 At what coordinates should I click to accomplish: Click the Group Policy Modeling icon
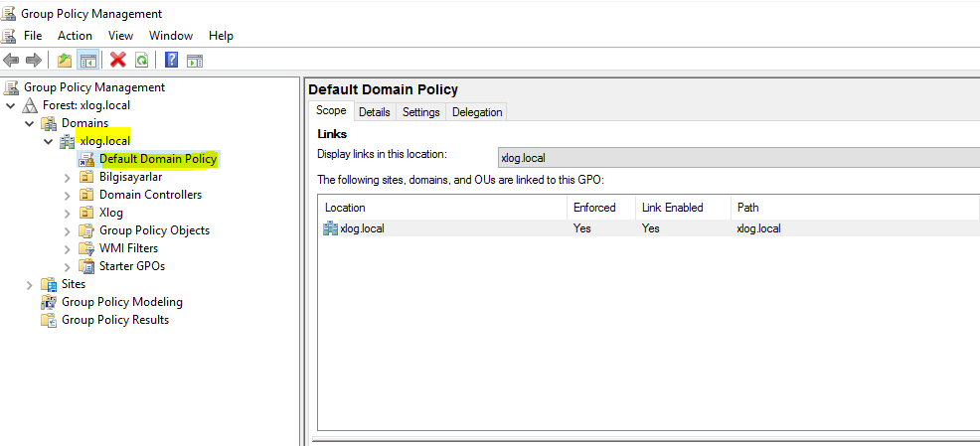click(49, 302)
